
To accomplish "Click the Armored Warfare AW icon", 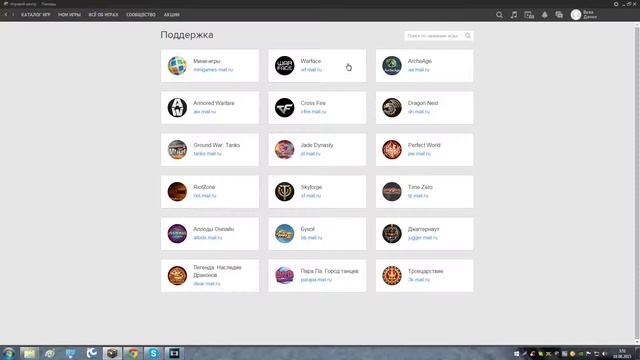I will (x=177, y=108).
